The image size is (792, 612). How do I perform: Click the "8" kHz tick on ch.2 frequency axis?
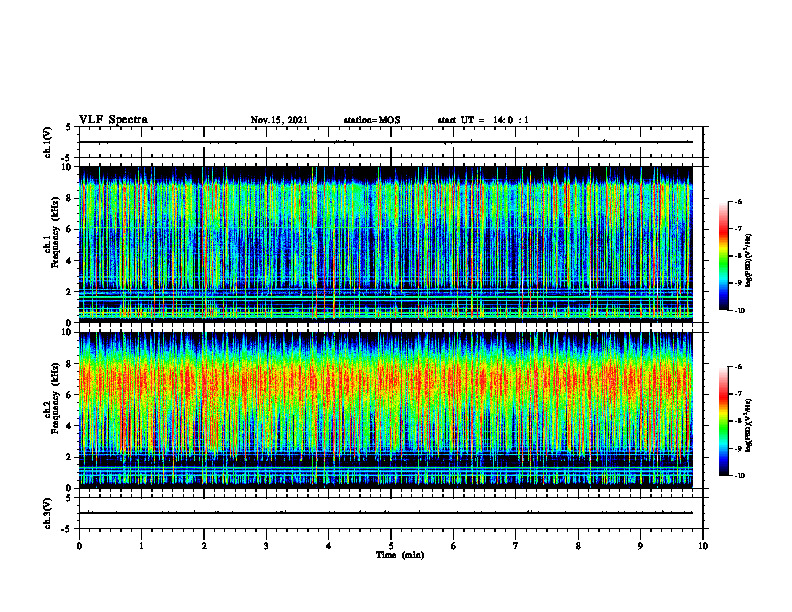coord(70,364)
